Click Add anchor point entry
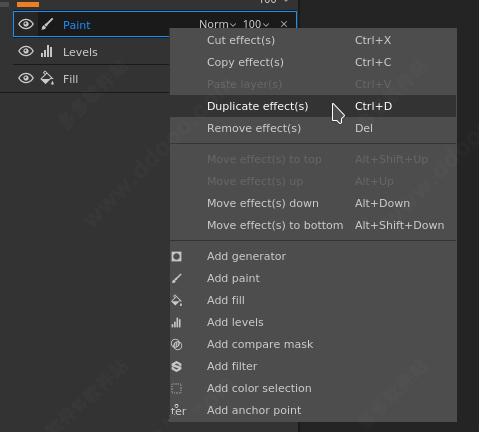 pos(313,410)
